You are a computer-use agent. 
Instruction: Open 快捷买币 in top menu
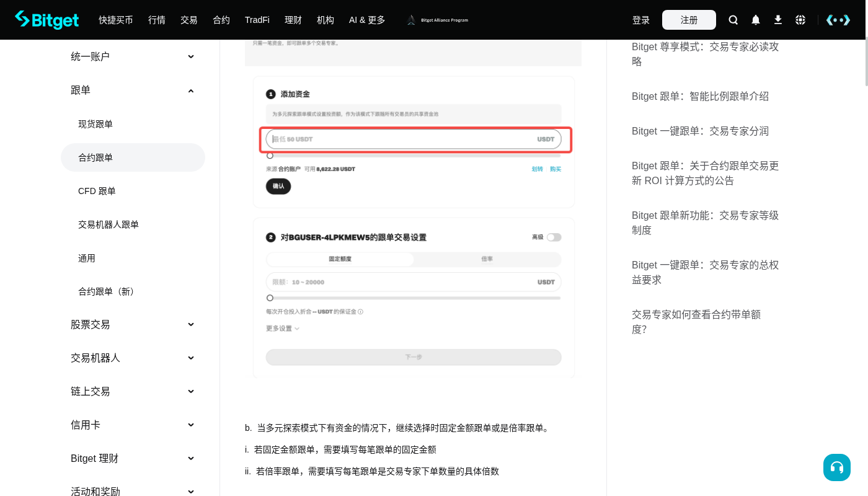116,20
